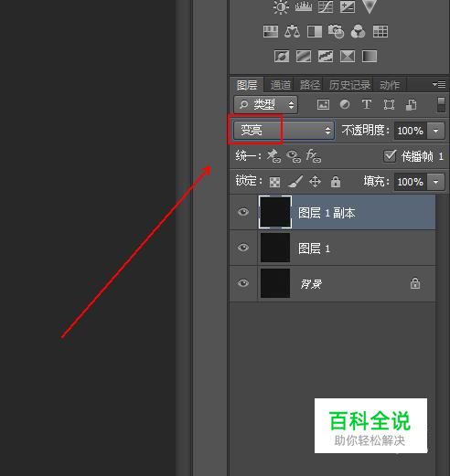Image resolution: width=450 pixels, height=476 pixels.
Task: Add an Exposure adjustment layer
Action: tap(348, 6)
